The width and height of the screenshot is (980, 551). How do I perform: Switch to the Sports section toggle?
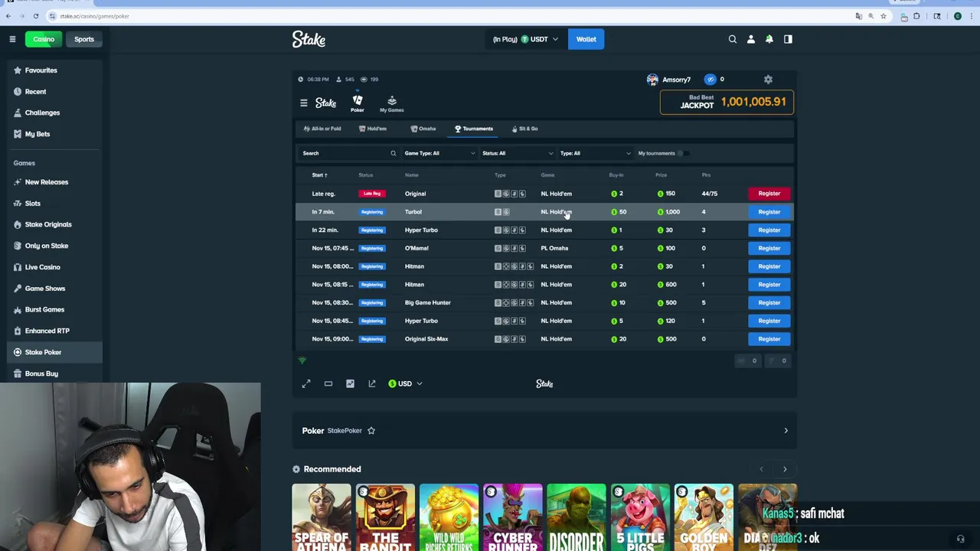click(84, 39)
